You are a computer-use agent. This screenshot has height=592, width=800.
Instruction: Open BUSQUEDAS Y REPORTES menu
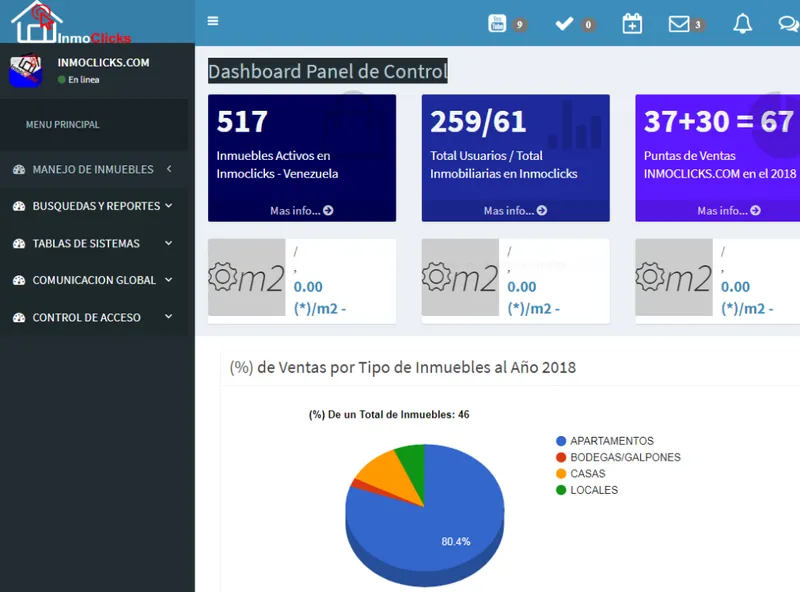pos(94,206)
